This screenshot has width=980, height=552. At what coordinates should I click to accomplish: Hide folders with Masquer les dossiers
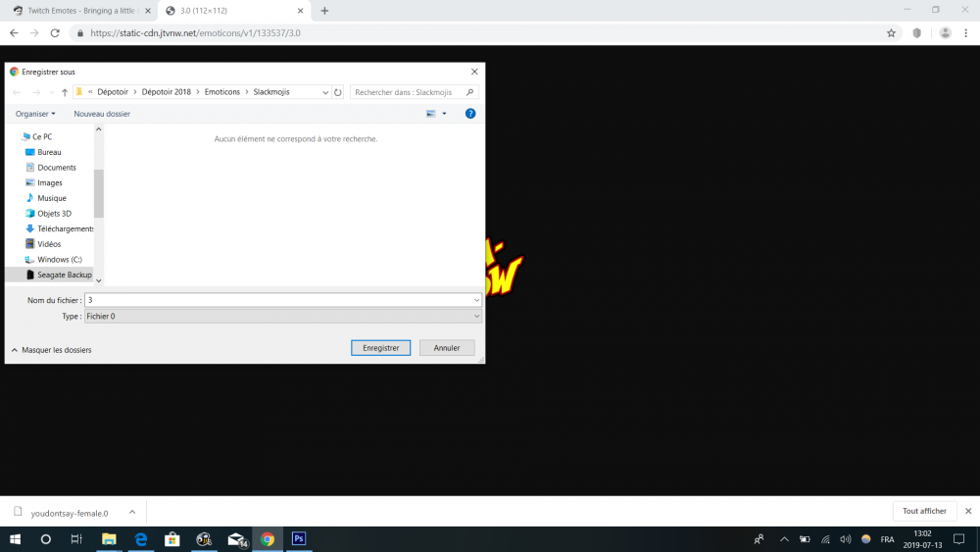tap(51, 350)
